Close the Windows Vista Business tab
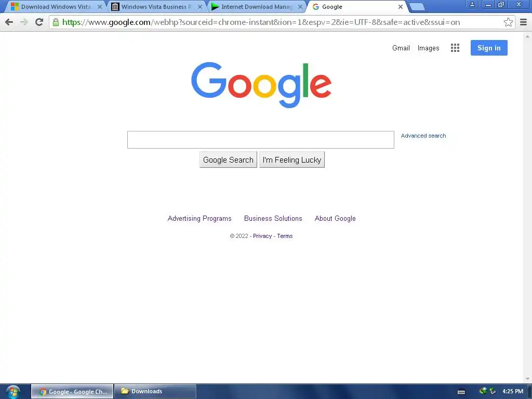Viewport: 532px width, 399px height. click(x=200, y=7)
